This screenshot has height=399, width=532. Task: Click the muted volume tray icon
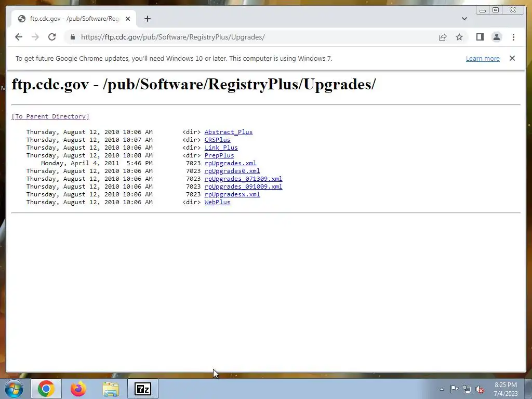pos(480,389)
